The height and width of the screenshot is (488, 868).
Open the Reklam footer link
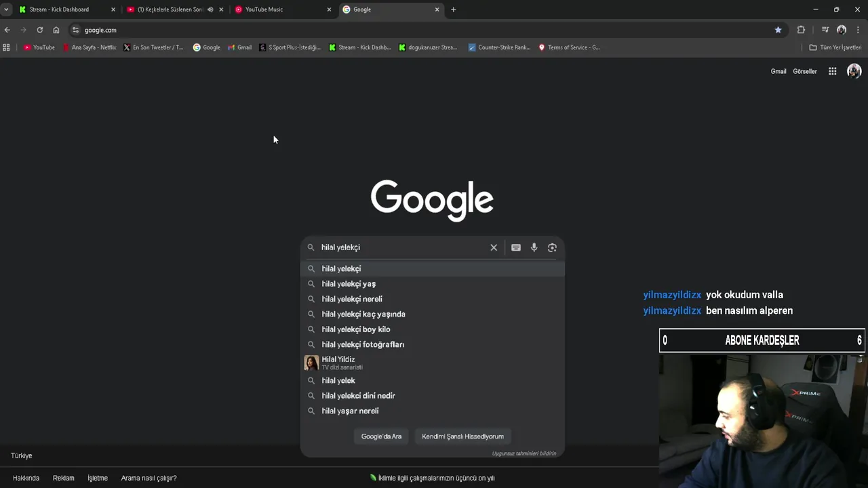(64, 478)
